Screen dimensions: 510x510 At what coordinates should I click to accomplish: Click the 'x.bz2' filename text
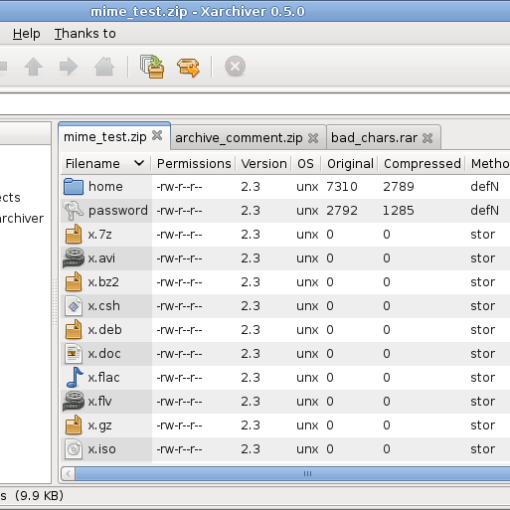coord(103,282)
